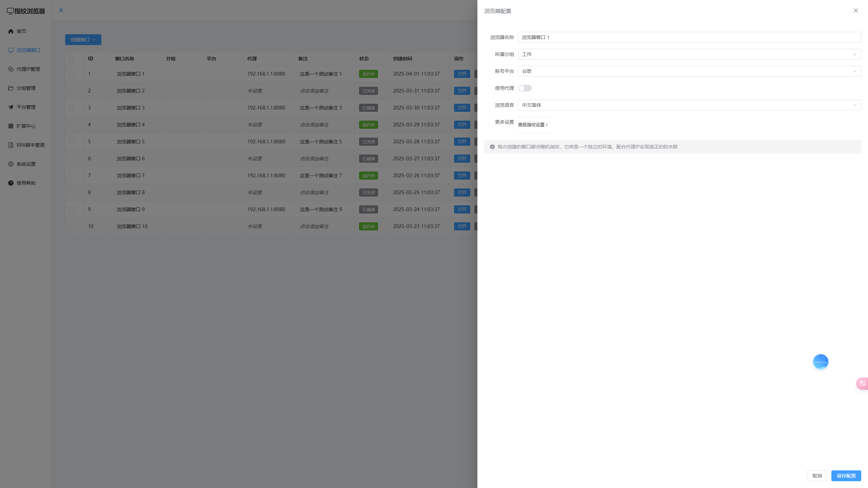Check the select-all checkbox in table header

(x=72, y=59)
